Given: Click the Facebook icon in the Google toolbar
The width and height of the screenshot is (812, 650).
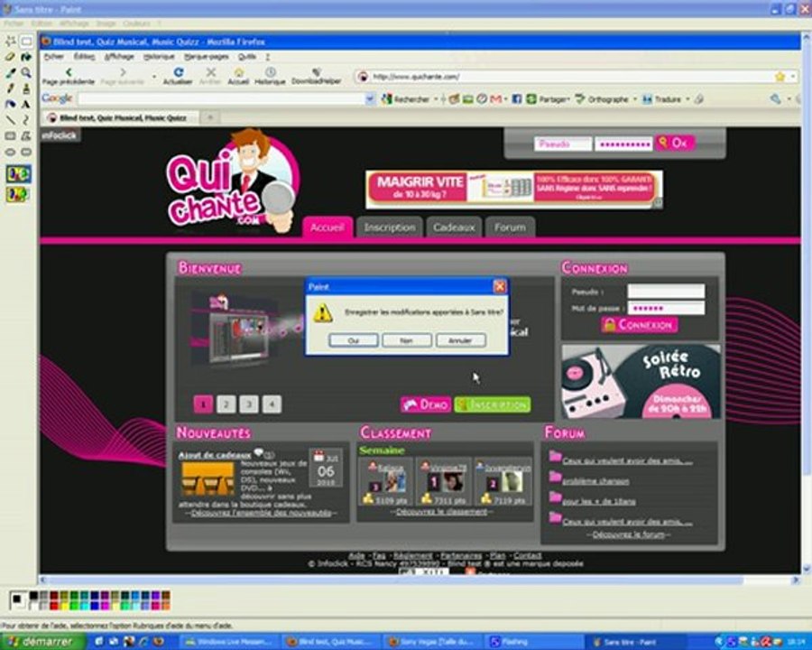Looking at the screenshot, I should [x=516, y=99].
